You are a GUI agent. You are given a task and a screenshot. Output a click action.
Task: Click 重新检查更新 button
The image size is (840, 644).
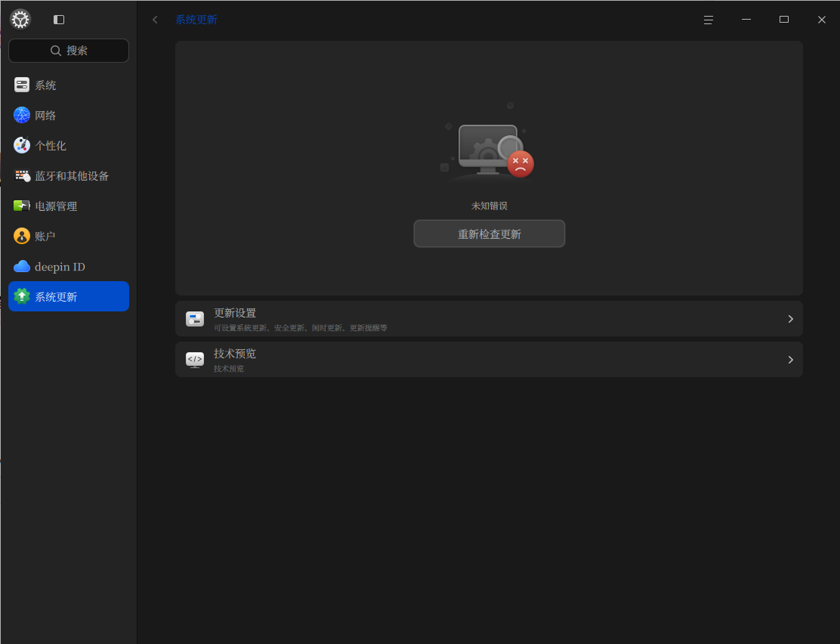[x=489, y=234]
